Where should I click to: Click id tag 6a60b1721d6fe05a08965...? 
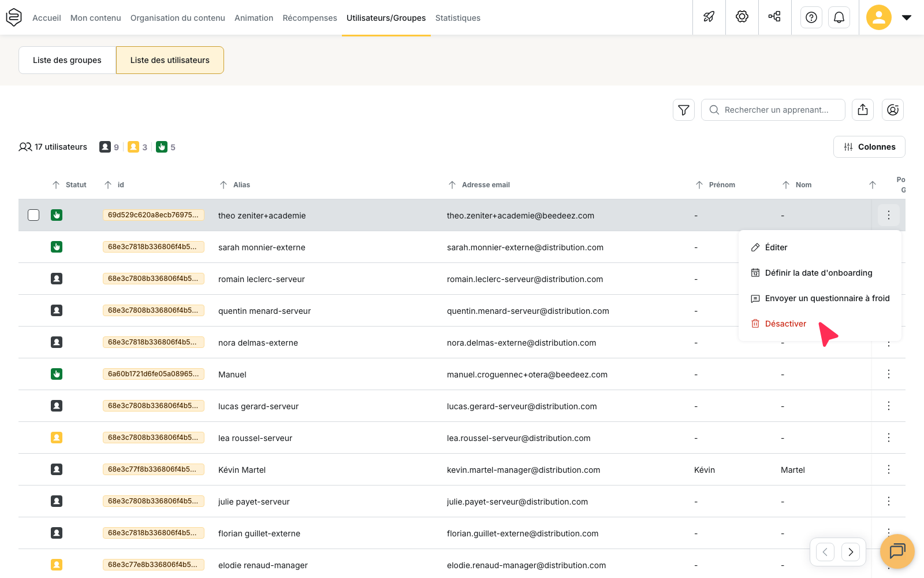pos(153,374)
